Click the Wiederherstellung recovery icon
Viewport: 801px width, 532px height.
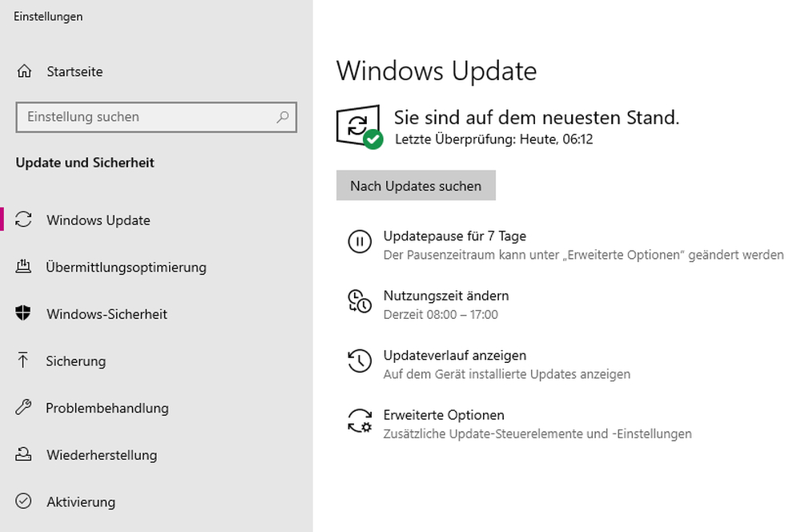tap(23, 454)
